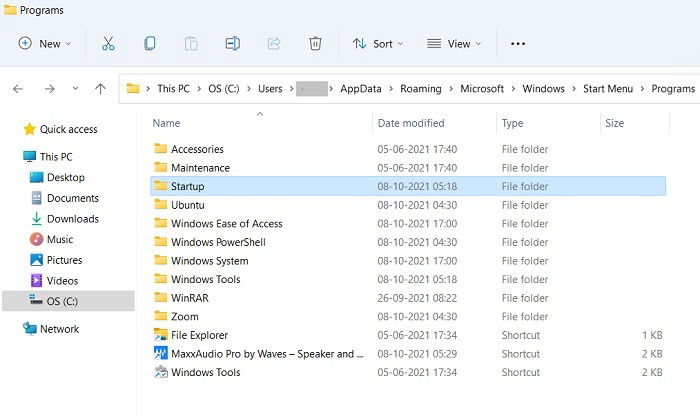Go up one folder level arrow

100,89
